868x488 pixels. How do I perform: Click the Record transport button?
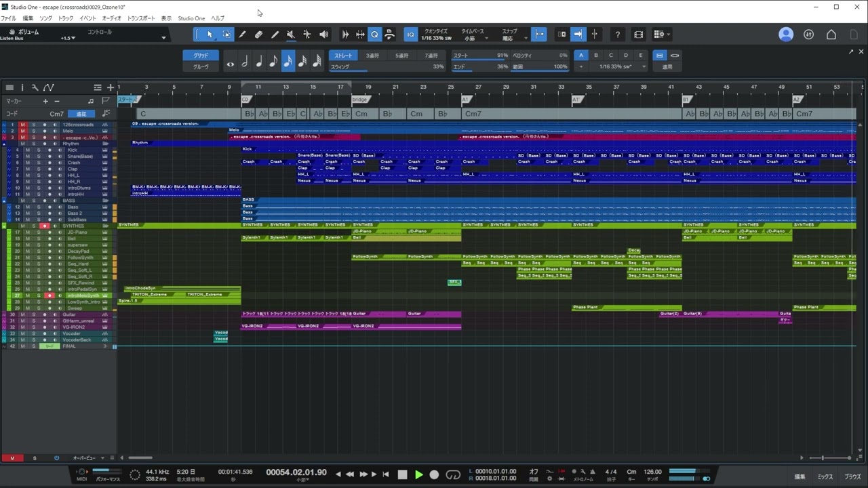tap(435, 474)
